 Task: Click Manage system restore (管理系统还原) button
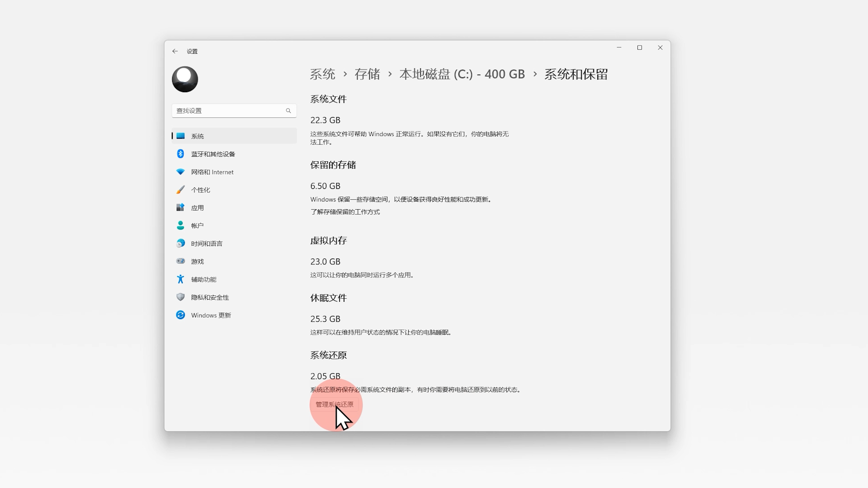click(x=335, y=404)
